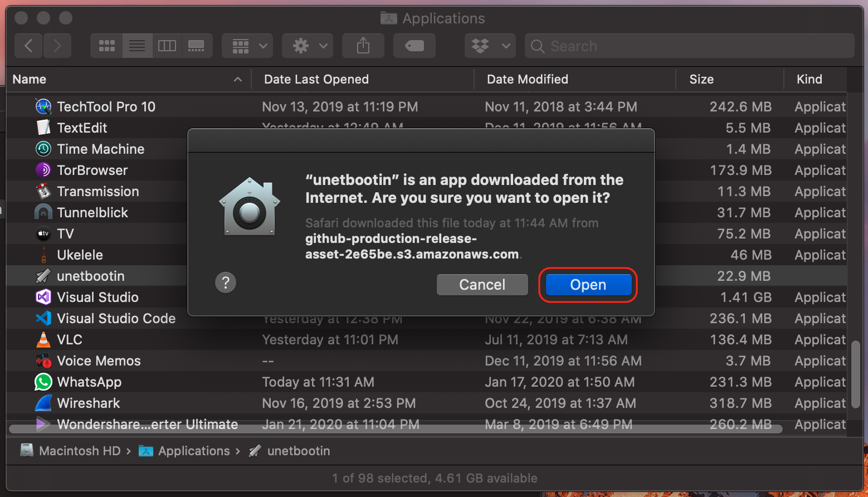This screenshot has width=868, height=497.
Task: Select the TorBrowser app icon
Action: coord(43,170)
